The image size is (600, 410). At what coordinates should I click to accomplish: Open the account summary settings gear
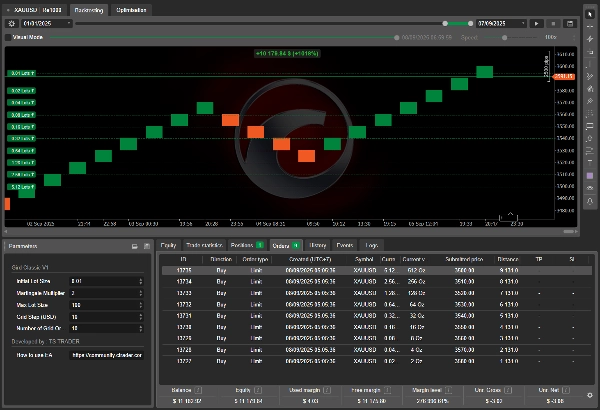click(x=590, y=395)
